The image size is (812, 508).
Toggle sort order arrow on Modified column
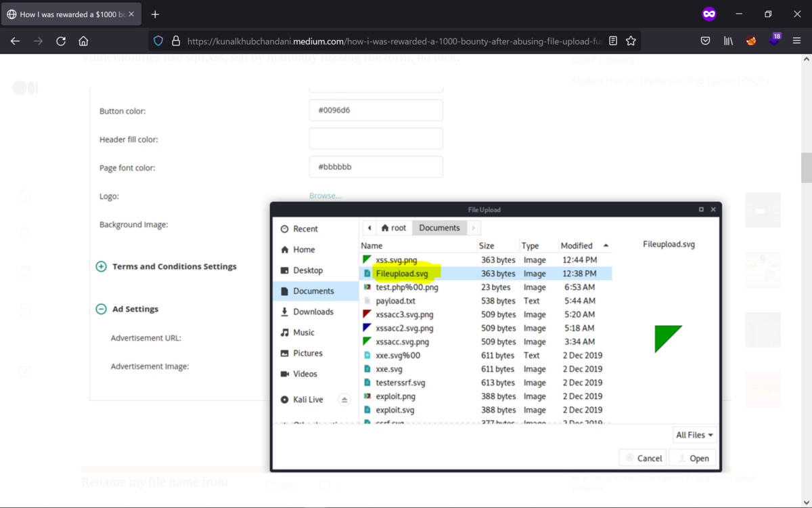click(606, 246)
